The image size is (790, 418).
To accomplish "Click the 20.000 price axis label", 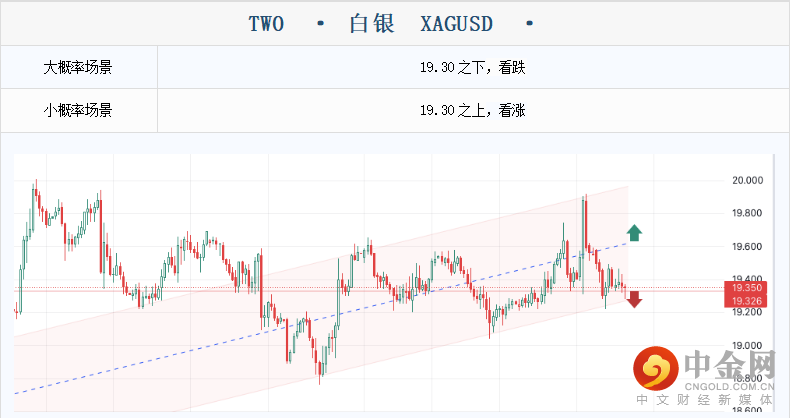I will coord(748,181).
